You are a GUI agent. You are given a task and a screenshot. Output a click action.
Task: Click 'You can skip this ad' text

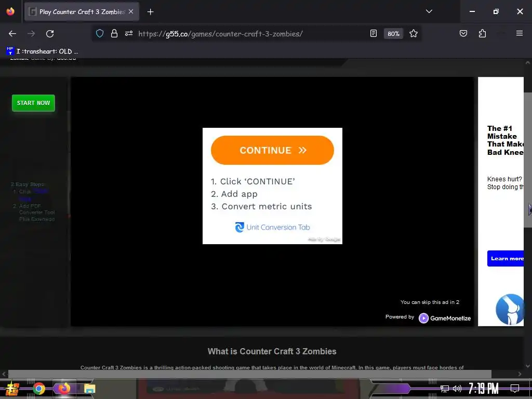click(x=430, y=302)
